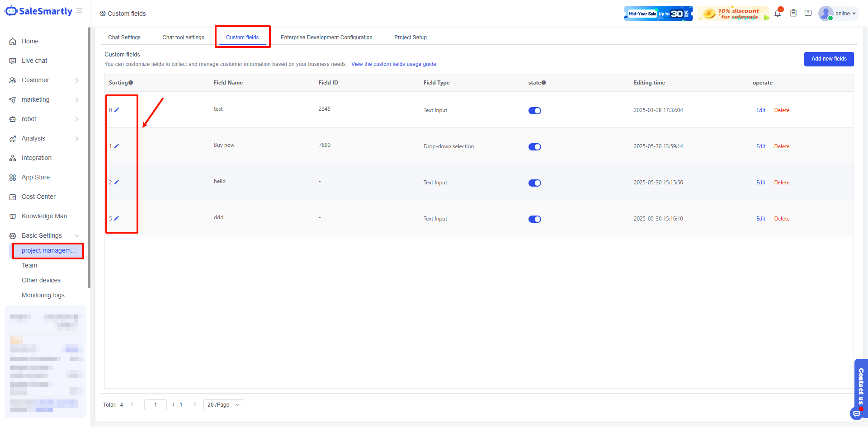This screenshot has height=427, width=868.
Task: Edit sorting number for ddd field
Action: pyautogui.click(x=117, y=218)
